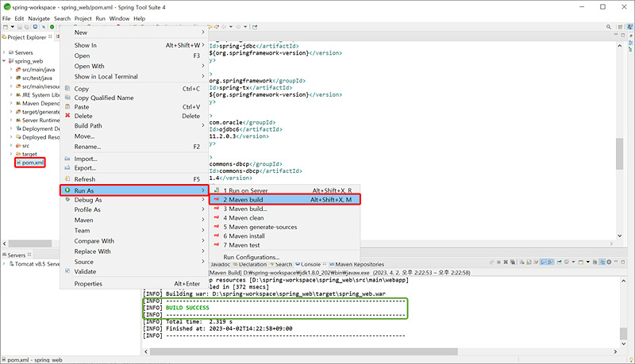Viewport: 635px width, 364px height.
Task: Toggle the highlighted Ac icon in Console toolbar
Action: click(x=602, y=262)
